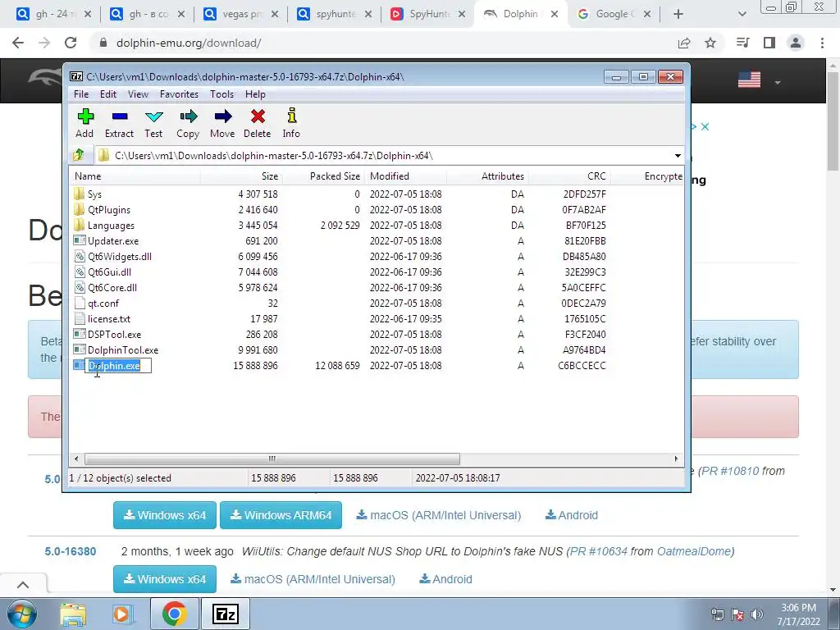Click the Move toolbar icon
840x630 pixels.
pyautogui.click(x=223, y=116)
